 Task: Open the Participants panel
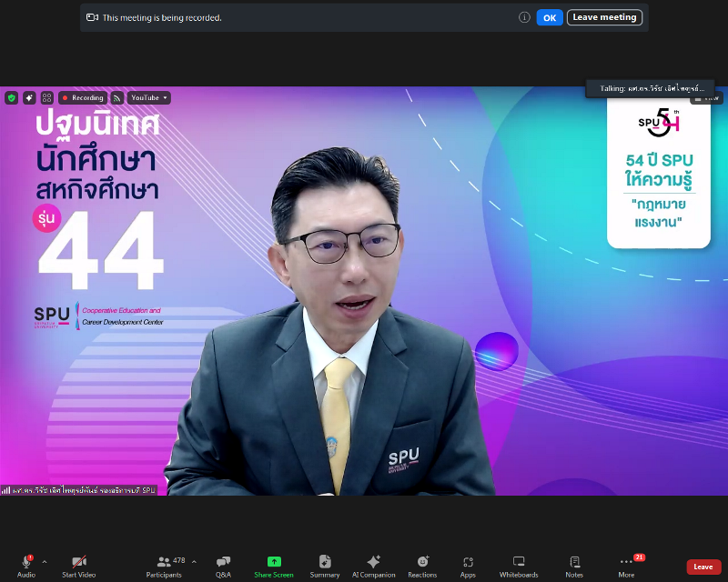(164, 567)
